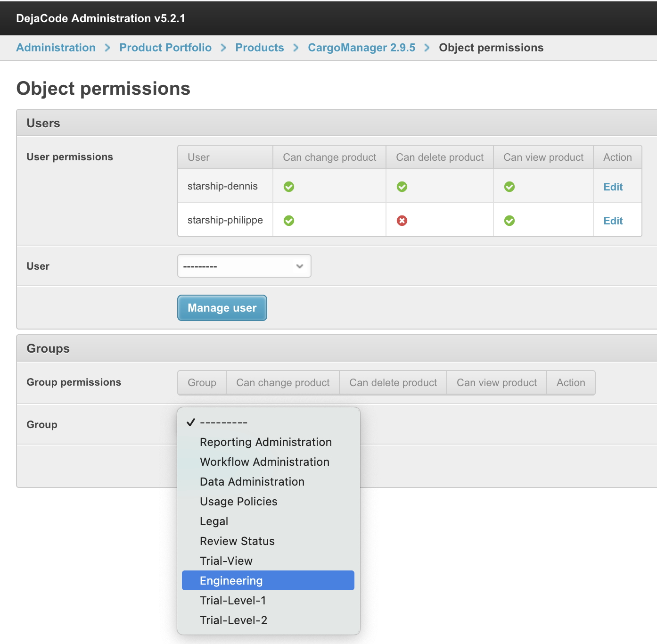
Task: Click the Manage user button
Action: coord(222,308)
